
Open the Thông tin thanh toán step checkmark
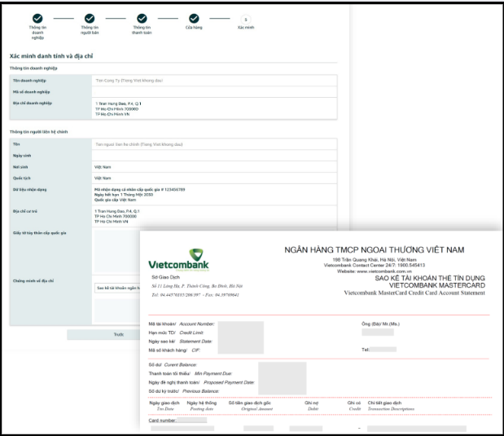(x=142, y=18)
